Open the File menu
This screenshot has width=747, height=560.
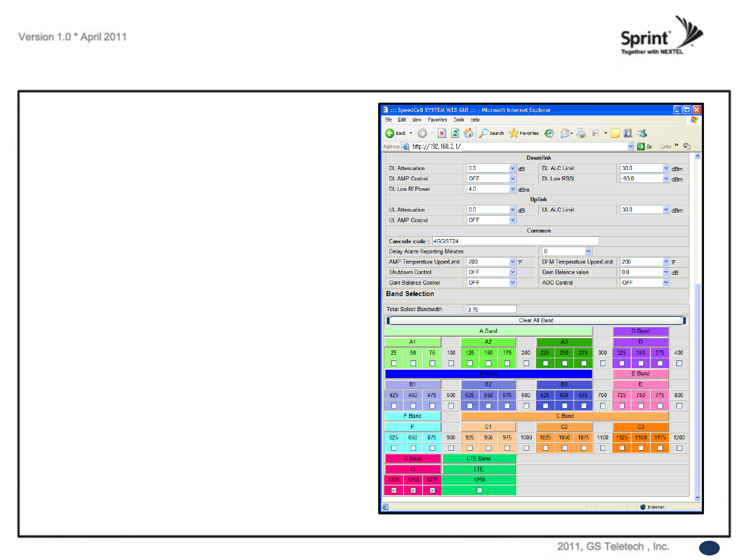click(389, 120)
